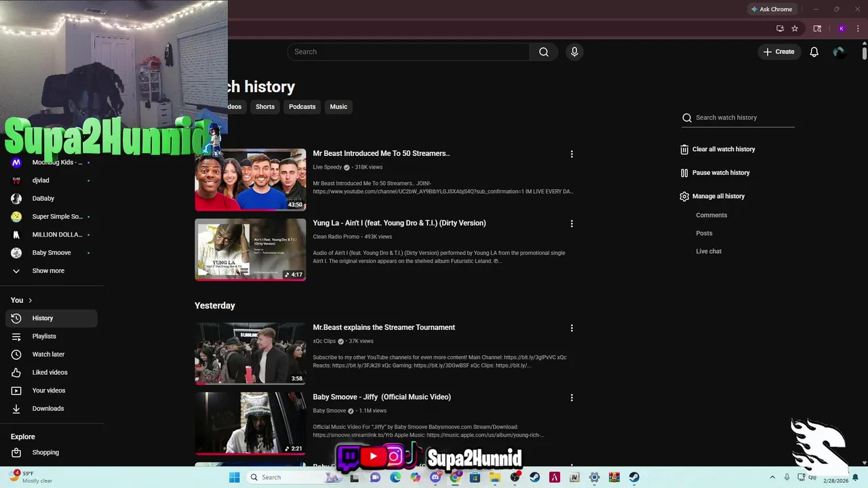
Task: Open Live chat history
Action: coord(709,251)
